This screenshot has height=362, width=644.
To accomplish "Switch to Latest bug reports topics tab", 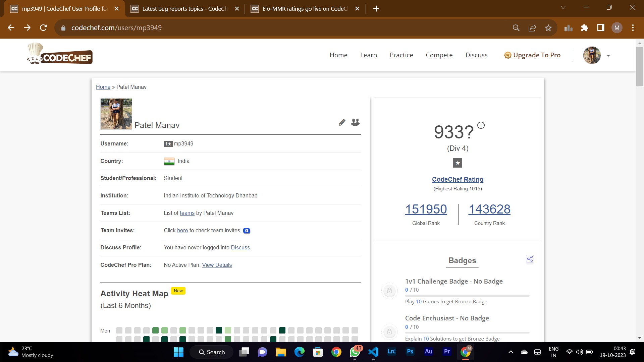I will point(184,9).
